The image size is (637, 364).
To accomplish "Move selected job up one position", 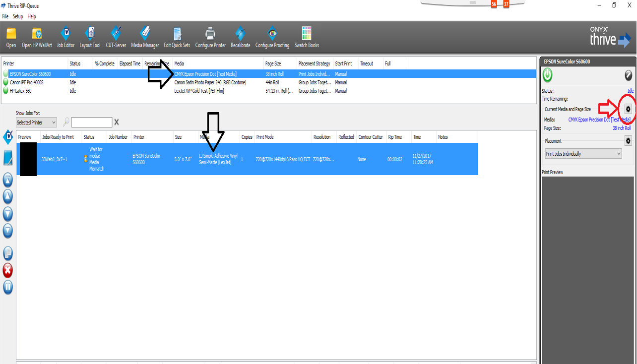I will click(8, 196).
